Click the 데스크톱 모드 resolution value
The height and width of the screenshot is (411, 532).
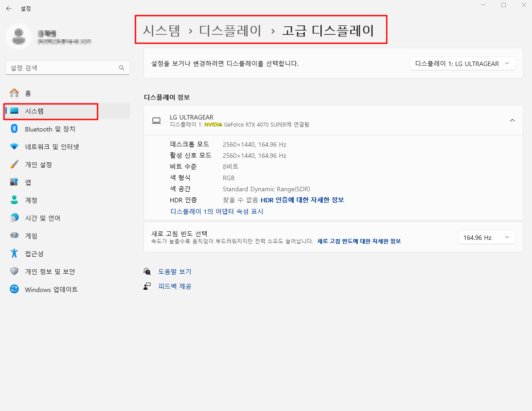(254, 144)
